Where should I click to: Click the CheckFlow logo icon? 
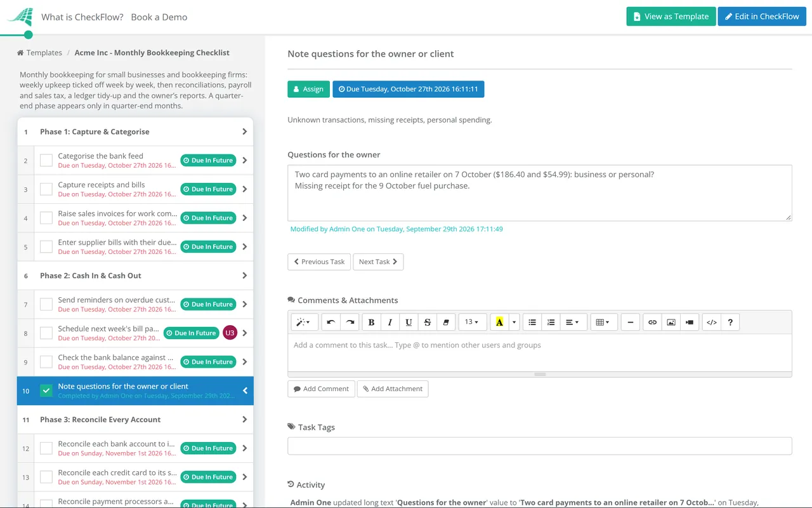[20, 17]
